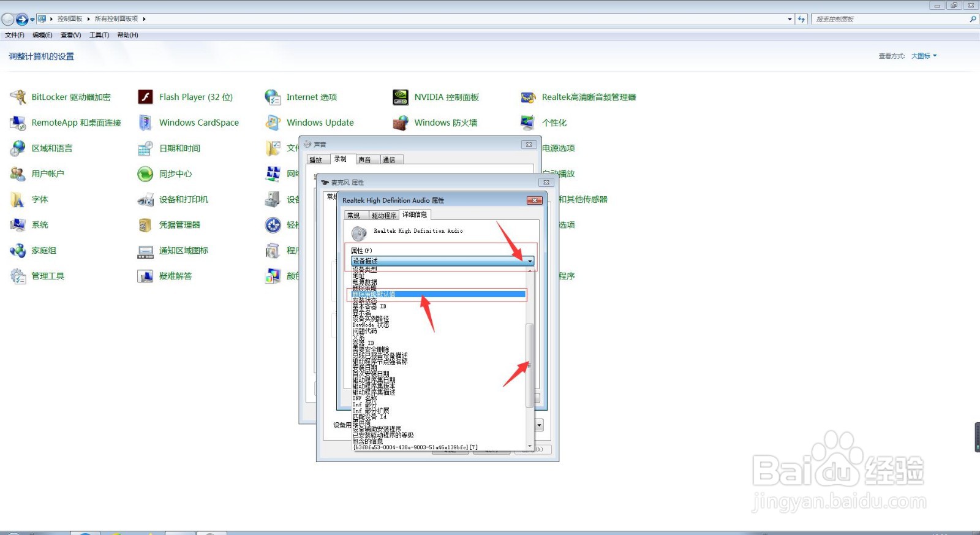Choose 已安装驱动程序的等级 in property list
Viewport: 980px width, 535px height.
point(439,435)
